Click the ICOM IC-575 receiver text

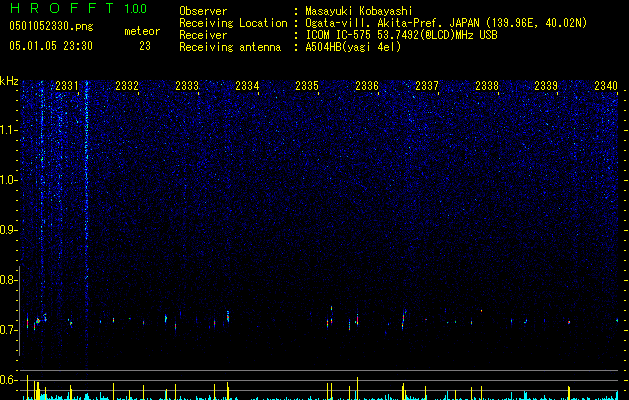click(x=401, y=35)
